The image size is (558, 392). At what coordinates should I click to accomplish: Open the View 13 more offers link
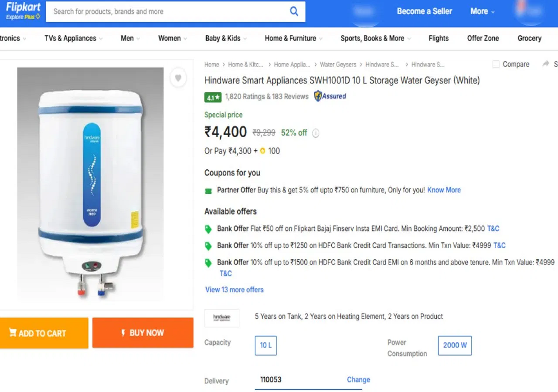coord(235,290)
